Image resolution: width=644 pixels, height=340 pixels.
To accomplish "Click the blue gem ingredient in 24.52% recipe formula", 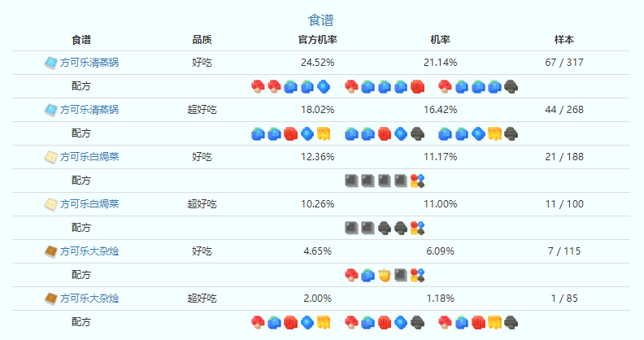I will [x=324, y=87].
